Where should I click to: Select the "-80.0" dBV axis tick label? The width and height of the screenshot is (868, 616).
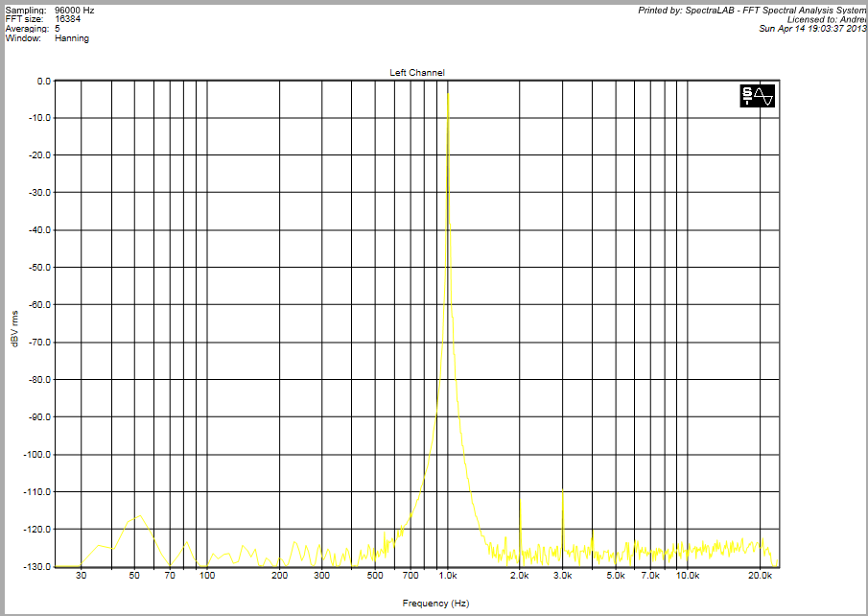coord(40,379)
